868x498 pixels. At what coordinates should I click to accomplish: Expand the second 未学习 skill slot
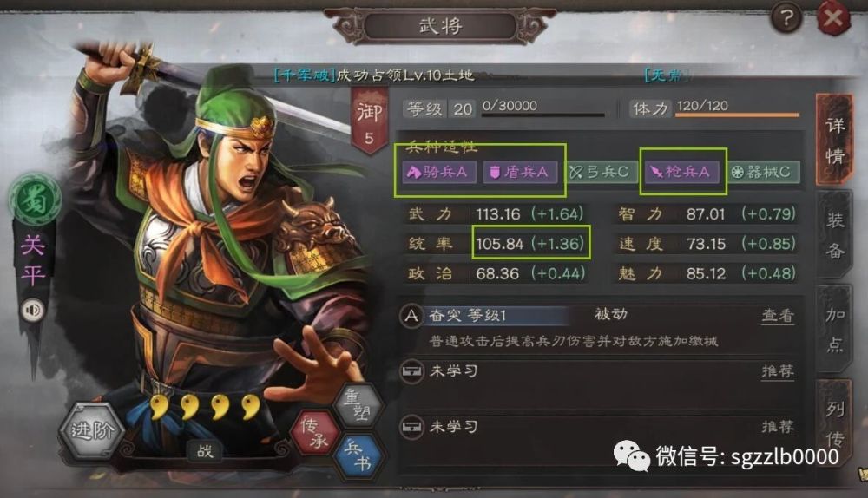click(x=600, y=427)
